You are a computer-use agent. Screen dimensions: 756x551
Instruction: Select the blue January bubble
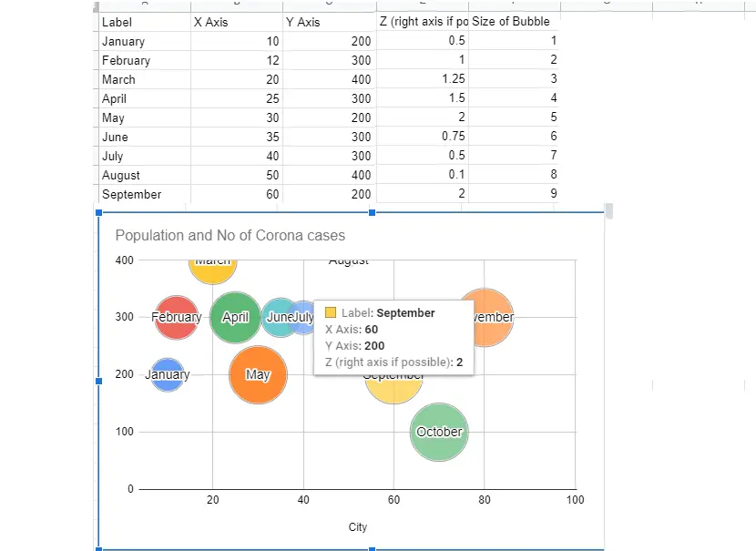[168, 374]
